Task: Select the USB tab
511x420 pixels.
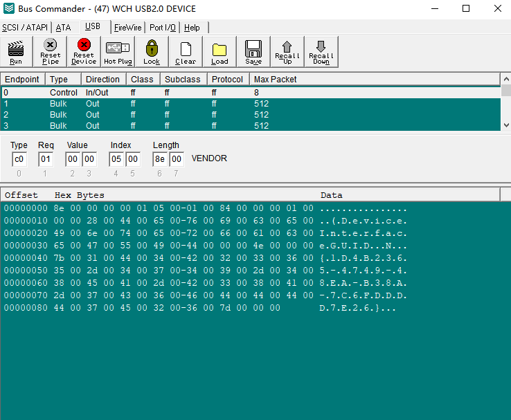Action: click(x=93, y=27)
